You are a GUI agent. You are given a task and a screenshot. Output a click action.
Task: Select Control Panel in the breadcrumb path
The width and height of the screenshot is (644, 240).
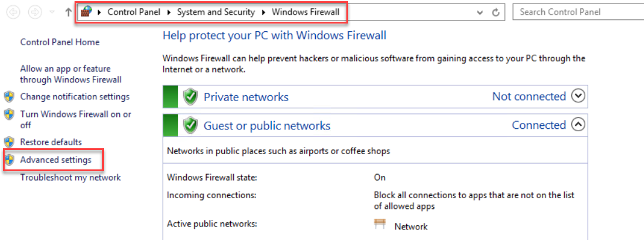(x=134, y=12)
